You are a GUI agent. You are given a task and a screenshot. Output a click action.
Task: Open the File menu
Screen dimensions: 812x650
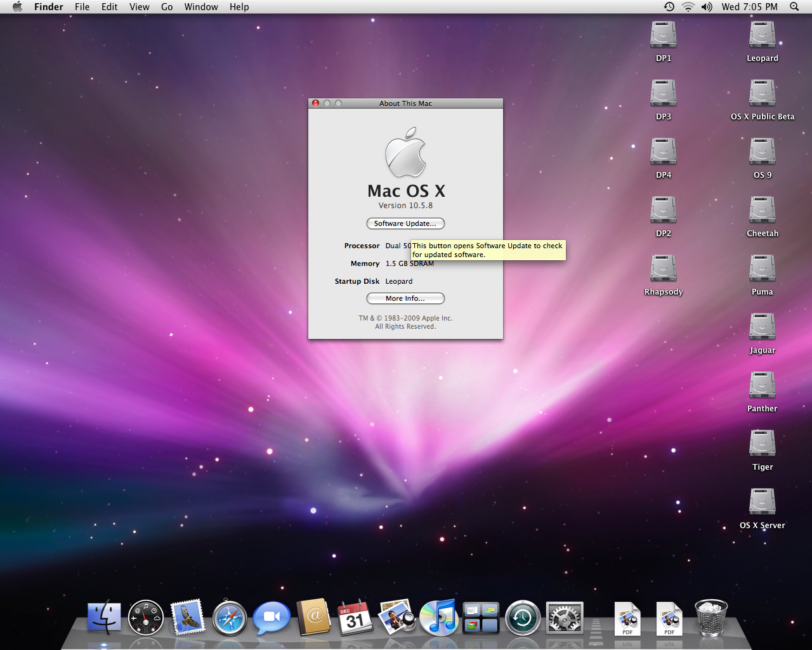[82, 7]
